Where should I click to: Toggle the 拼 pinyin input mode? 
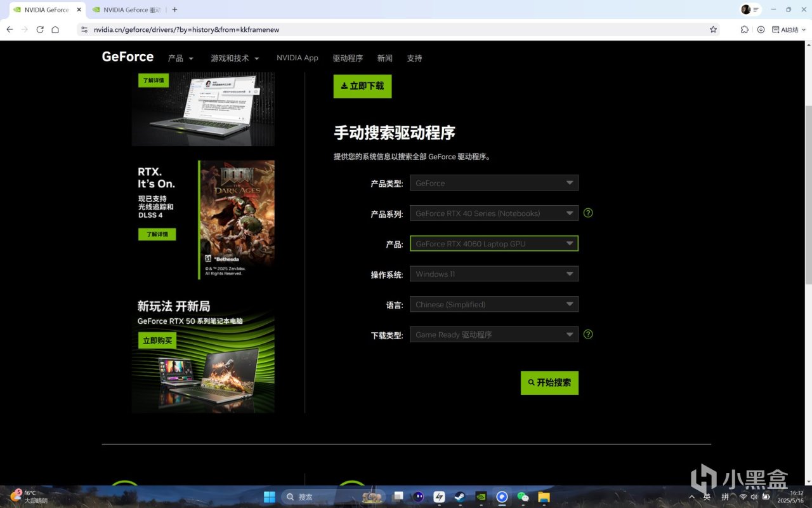(725, 497)
